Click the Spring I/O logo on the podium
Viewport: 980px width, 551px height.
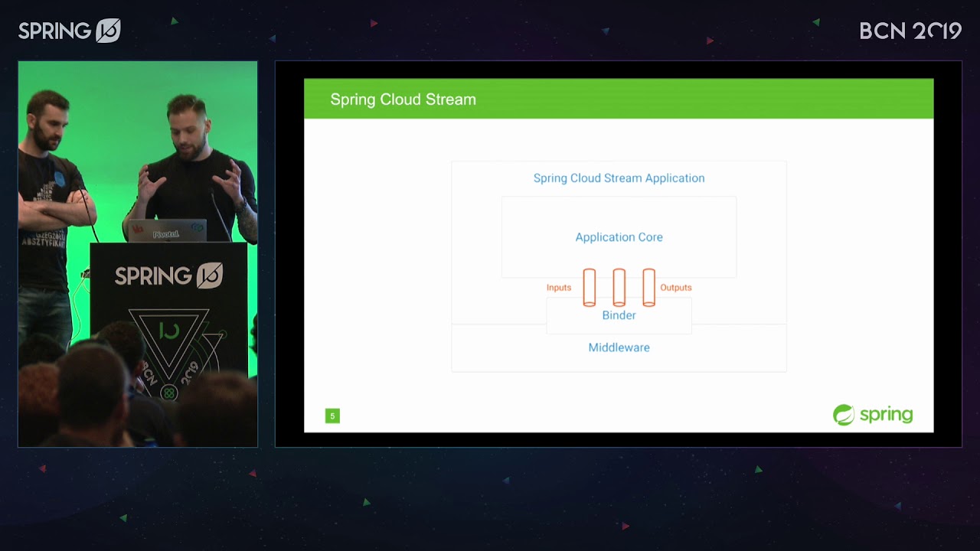coord(168,275)
